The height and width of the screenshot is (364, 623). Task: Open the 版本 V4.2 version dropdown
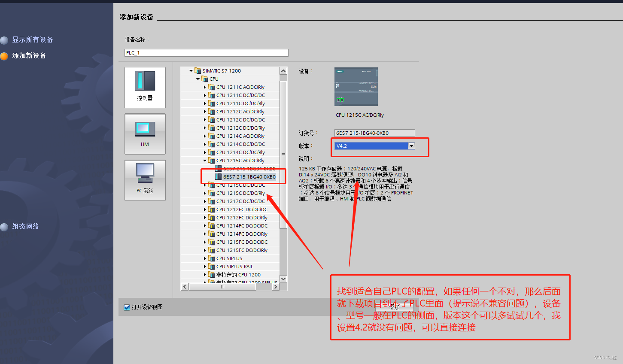tap(411, 146)
